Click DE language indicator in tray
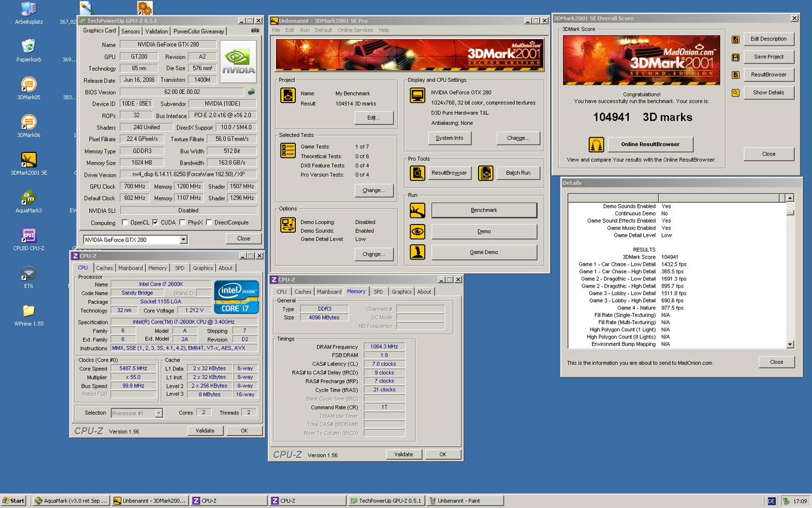Viewport: 812px width, 508px height. (771, 501)
